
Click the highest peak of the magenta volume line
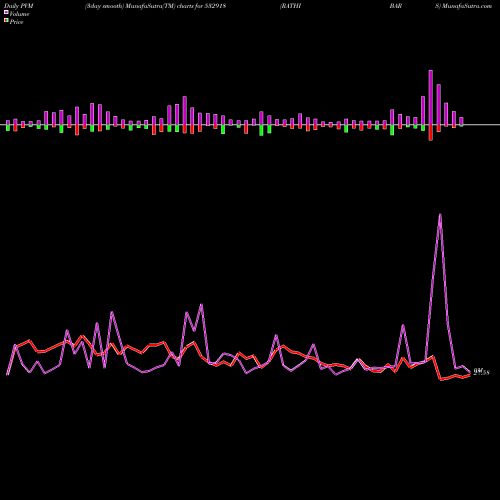[440, 215]
